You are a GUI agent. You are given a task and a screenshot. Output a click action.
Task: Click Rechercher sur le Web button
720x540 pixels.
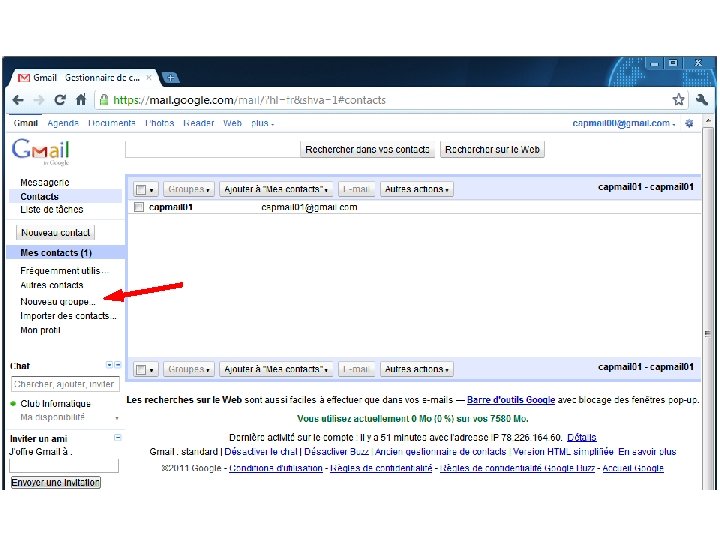click(492, 150)
